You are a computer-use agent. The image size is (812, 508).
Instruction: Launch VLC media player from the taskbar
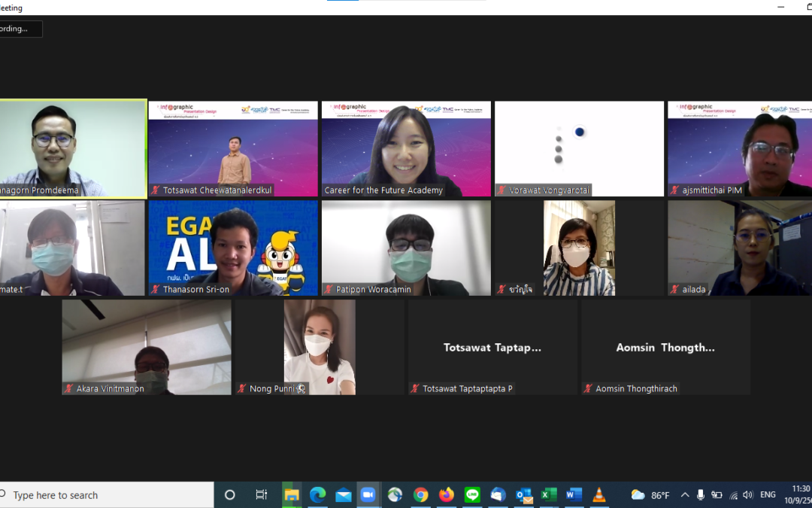599,494
